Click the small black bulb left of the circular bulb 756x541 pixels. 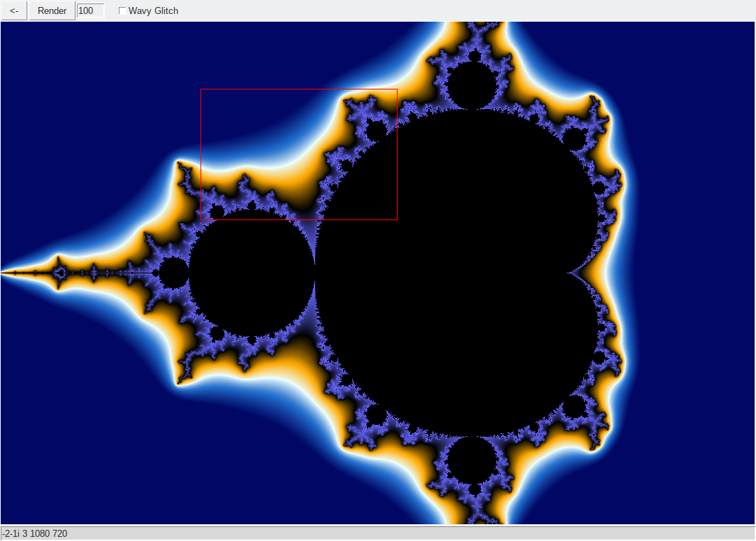tap(173, 273)
